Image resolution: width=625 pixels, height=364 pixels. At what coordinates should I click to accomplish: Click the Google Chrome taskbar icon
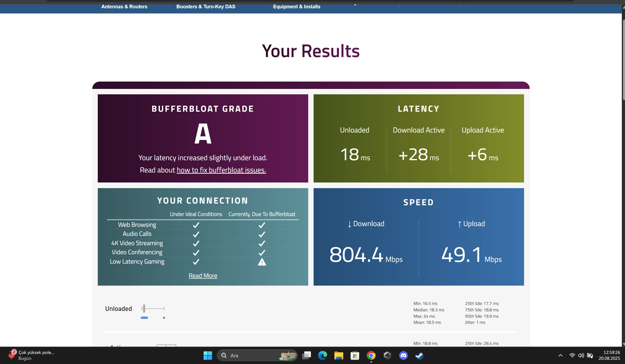pos(371,355)
